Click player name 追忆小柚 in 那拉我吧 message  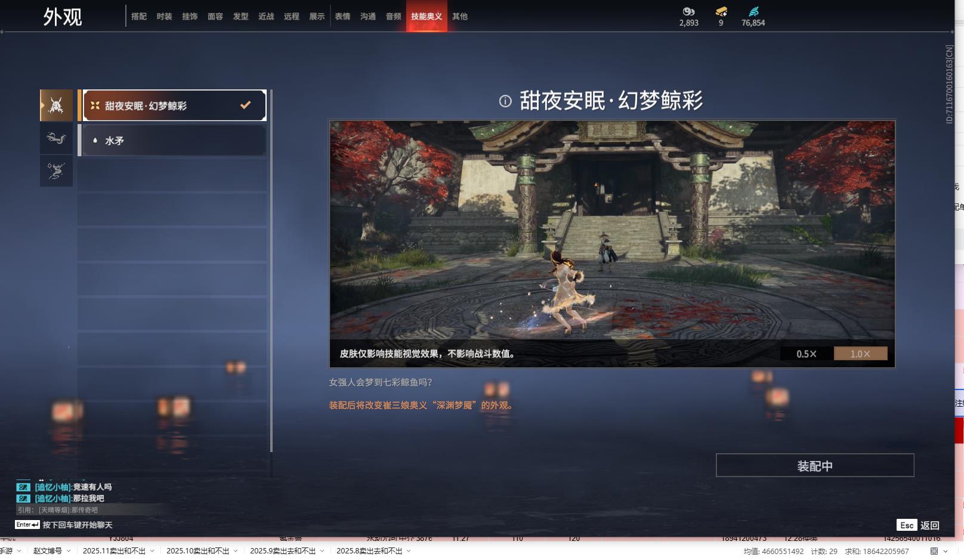[52, 499]
